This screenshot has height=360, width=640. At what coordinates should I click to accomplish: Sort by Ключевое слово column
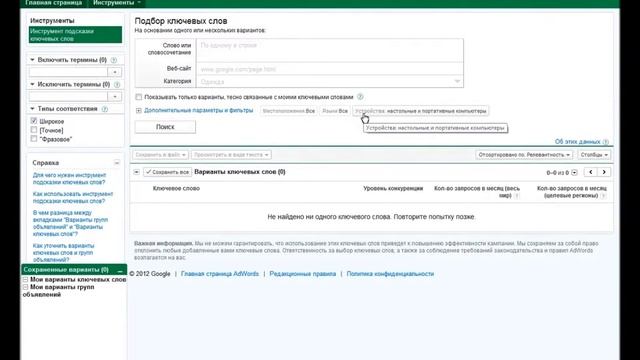pos(176,189)
